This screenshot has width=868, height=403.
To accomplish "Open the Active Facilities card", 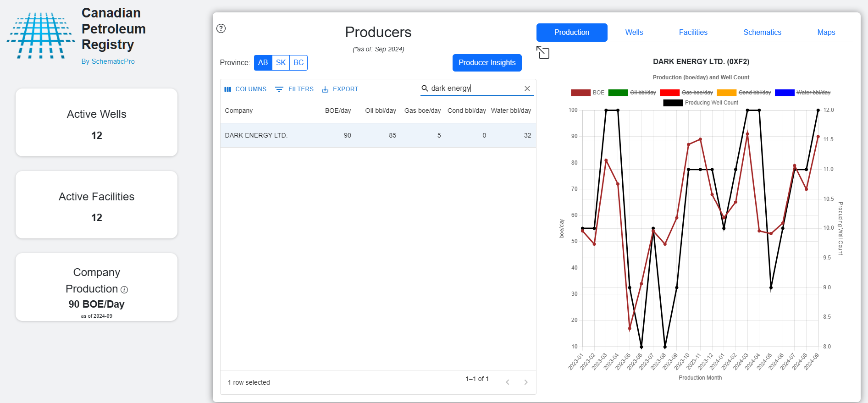I will click(97, 204).
